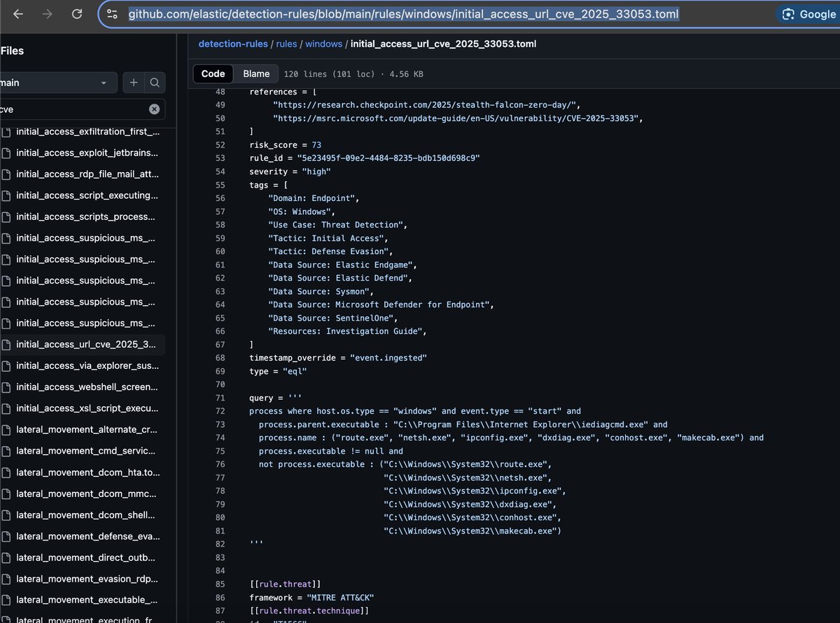Click the magnifier search icon in Files panel

click(x=155, y=83)
